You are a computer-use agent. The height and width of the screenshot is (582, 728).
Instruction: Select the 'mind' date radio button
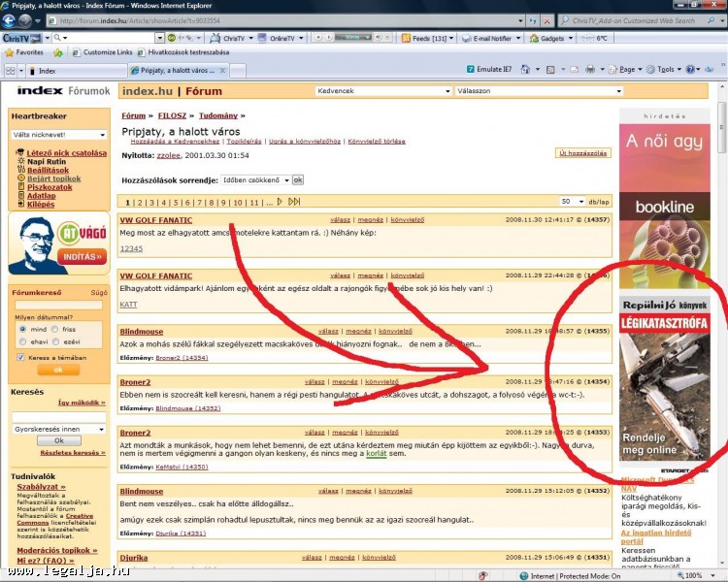21,329
